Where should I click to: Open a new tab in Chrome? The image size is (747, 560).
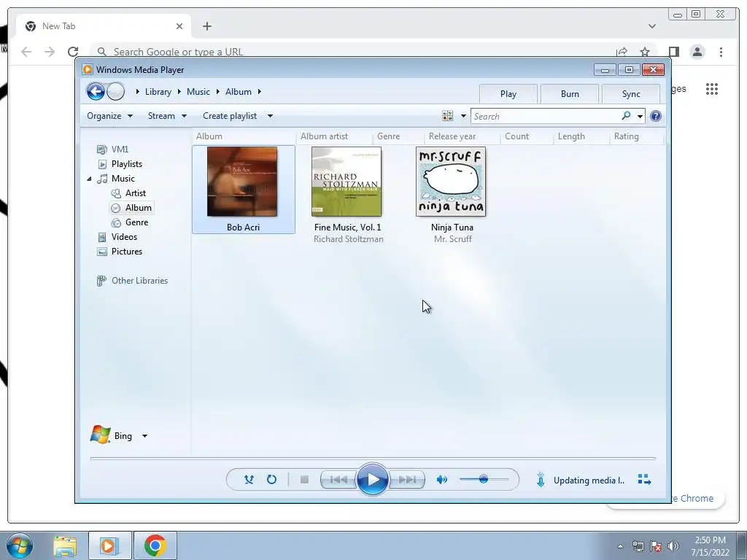[206, 26]
